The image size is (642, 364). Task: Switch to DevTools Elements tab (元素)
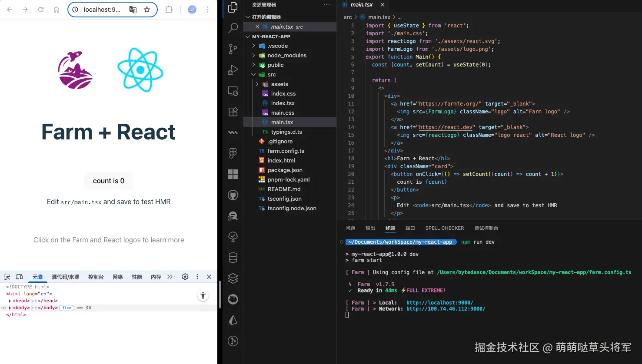38,277
